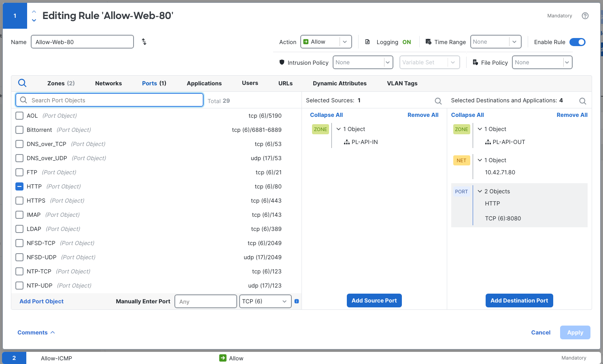Screen dimensions: 603x364
Task: Check the LDAP port object checkbox
Action: tap(19, 229)
